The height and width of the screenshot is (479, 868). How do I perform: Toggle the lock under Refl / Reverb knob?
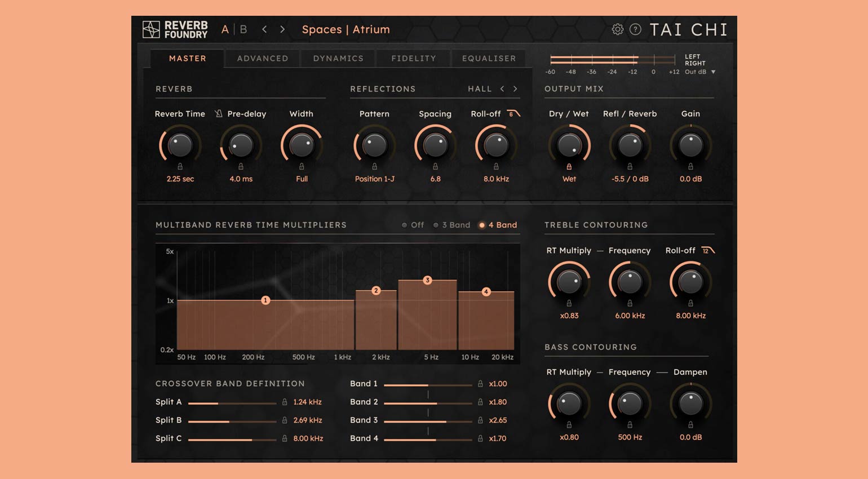click(x=630, y=166)
